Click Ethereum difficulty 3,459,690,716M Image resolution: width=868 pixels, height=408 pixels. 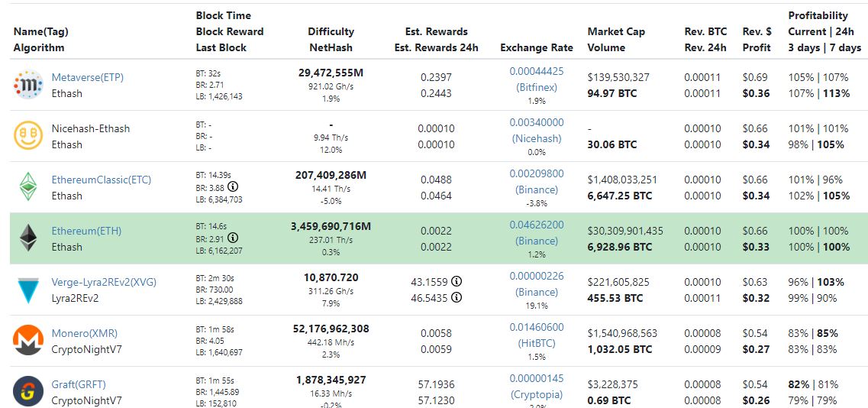click(331, 225)
